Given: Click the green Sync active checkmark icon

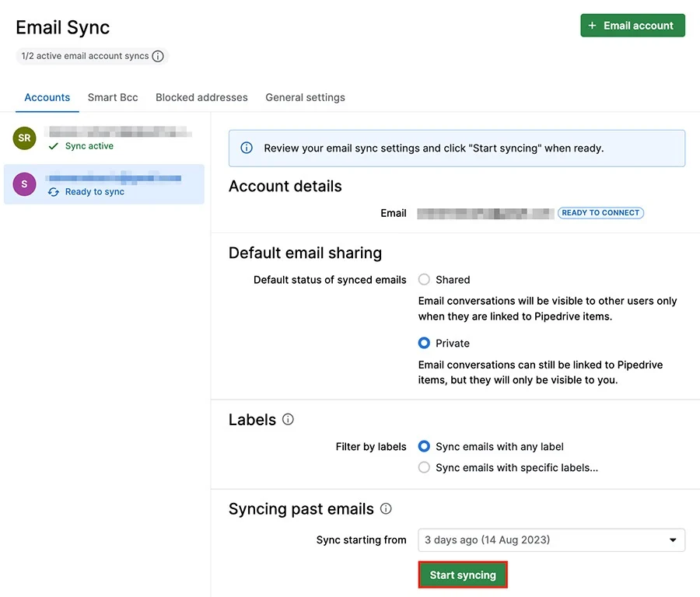Looking at the screenshot, I should [54, 146].
